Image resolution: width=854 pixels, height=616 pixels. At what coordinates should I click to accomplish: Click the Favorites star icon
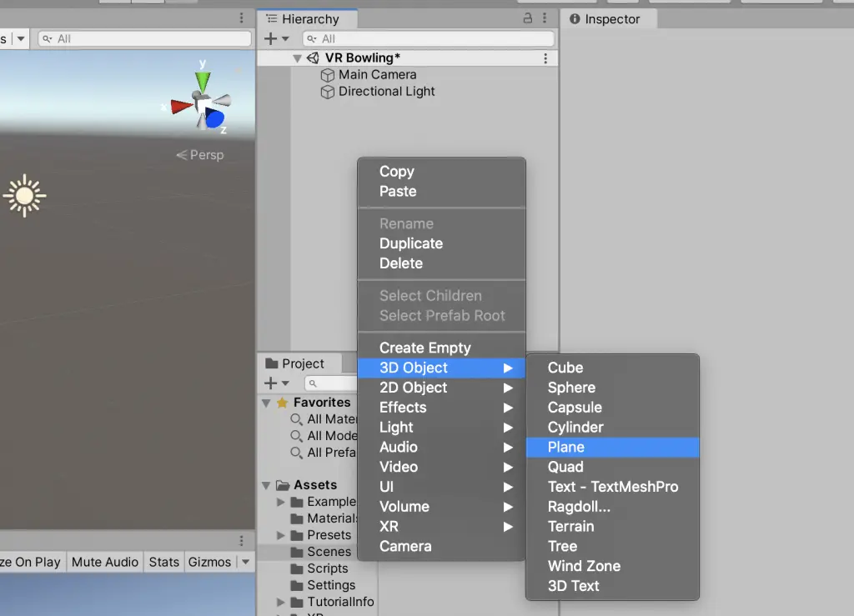click(x=282, y=403)
